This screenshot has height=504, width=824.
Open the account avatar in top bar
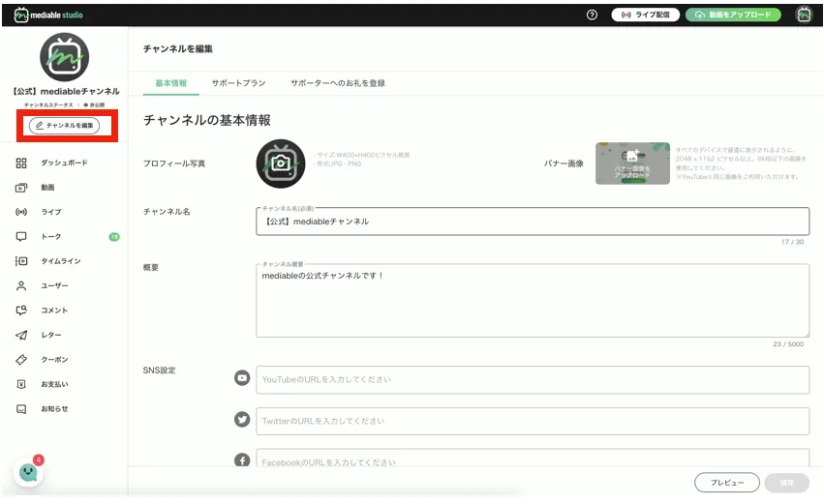click(x=804, y=15)
